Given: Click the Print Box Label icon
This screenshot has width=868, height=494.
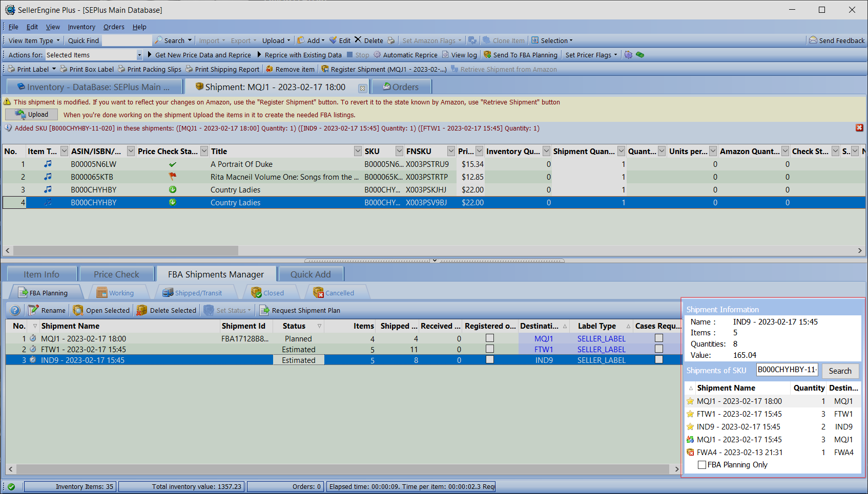Looking at the screenshot, I should click(x=64, y=69).
